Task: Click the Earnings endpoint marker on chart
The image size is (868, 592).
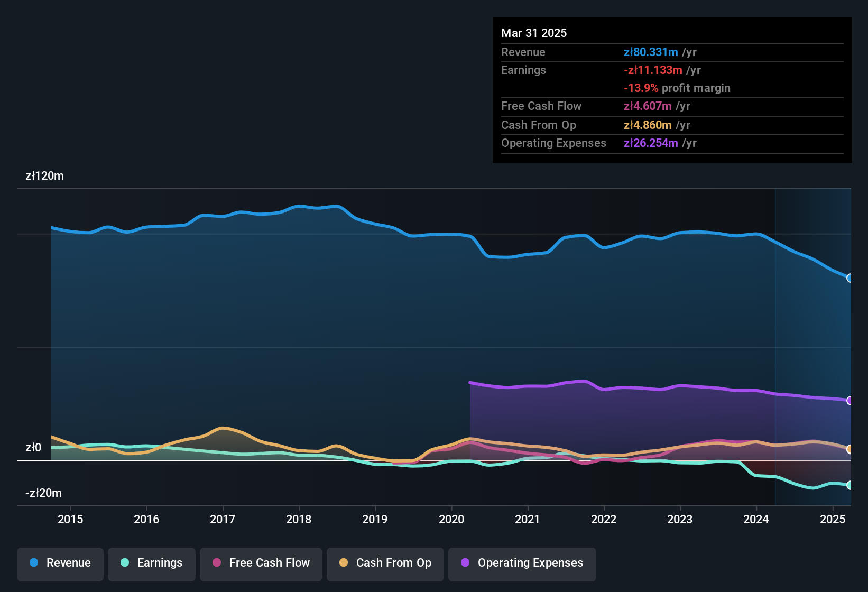Action: coord(849,485)
